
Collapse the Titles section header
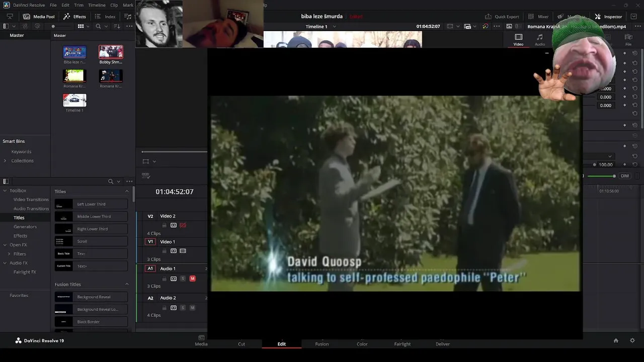coord(127,192)
